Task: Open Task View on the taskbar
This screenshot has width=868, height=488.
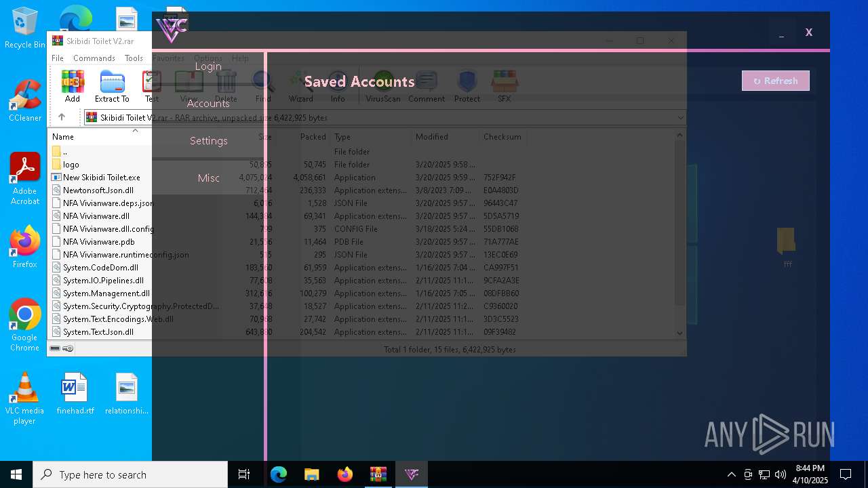Action: coord(244,474)
